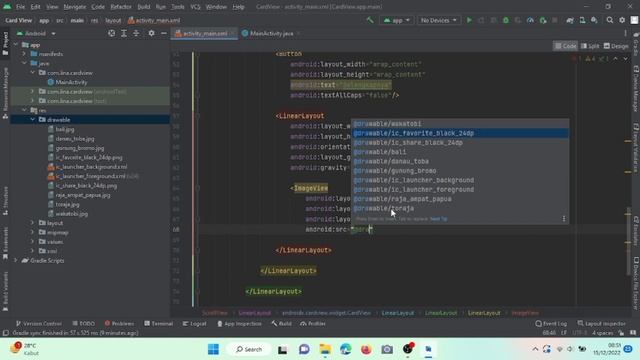Select bali.jpg in drawable folder
Viewport: 640px width, 360px height.
click(65, 129)
